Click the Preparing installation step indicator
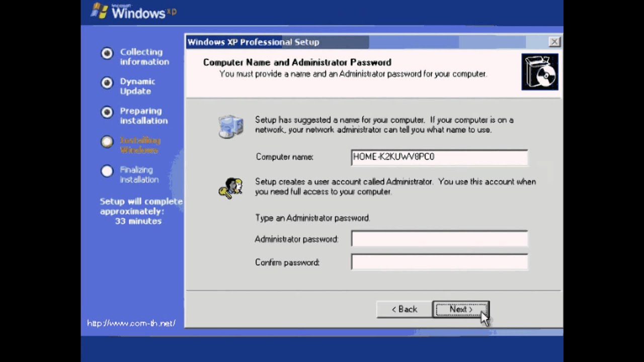This screenshot has width=644, height=362. 107,112
